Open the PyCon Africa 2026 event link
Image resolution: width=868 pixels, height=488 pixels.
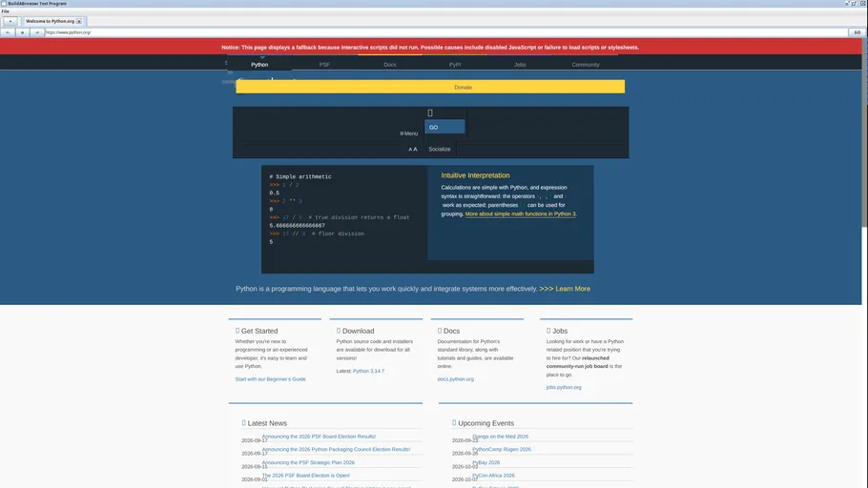[x=493, y=476]
